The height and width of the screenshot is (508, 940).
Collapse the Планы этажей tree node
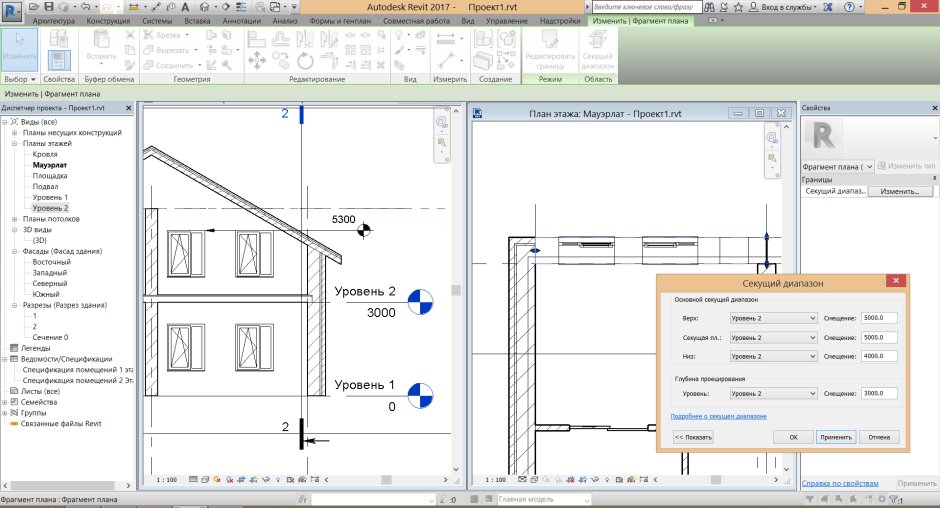14,143
